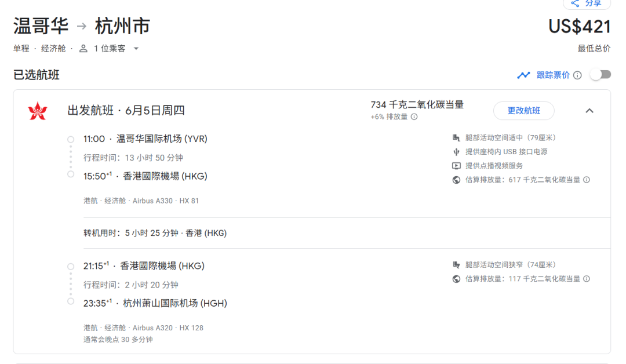Open the 单程 trip type selector

21,49
